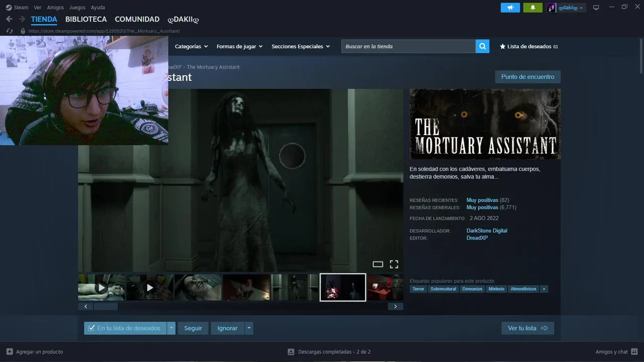Click the Sobrenatural tag
644x362 pixels.
pyautogui.click(x=443, y=289)
